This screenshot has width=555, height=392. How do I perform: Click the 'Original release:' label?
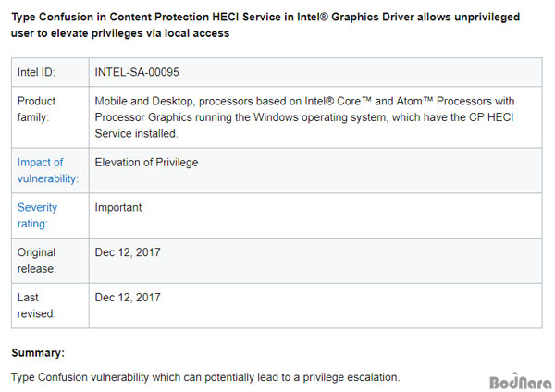tap(36, 261)
